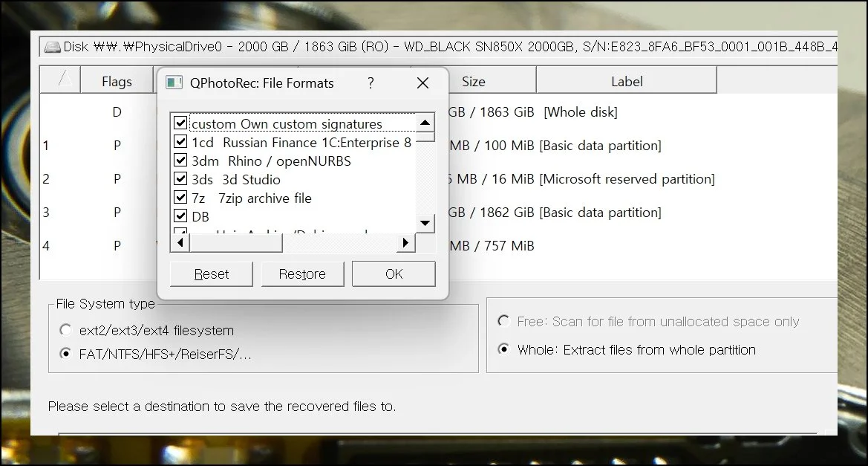Click the scroll right arrow in format list
The height and width of the screenshot is (466, 868).
click(405, 242)
